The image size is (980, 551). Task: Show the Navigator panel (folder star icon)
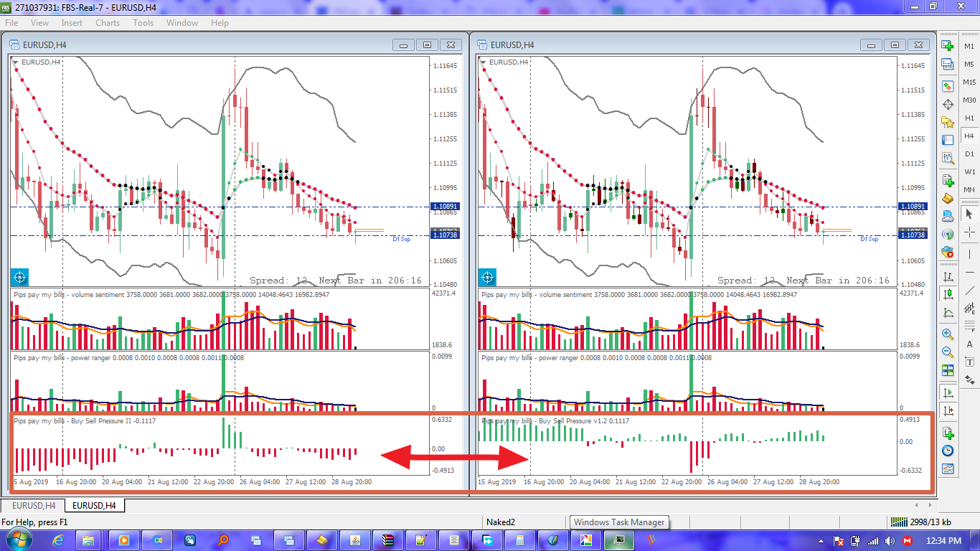click(948, 122)
